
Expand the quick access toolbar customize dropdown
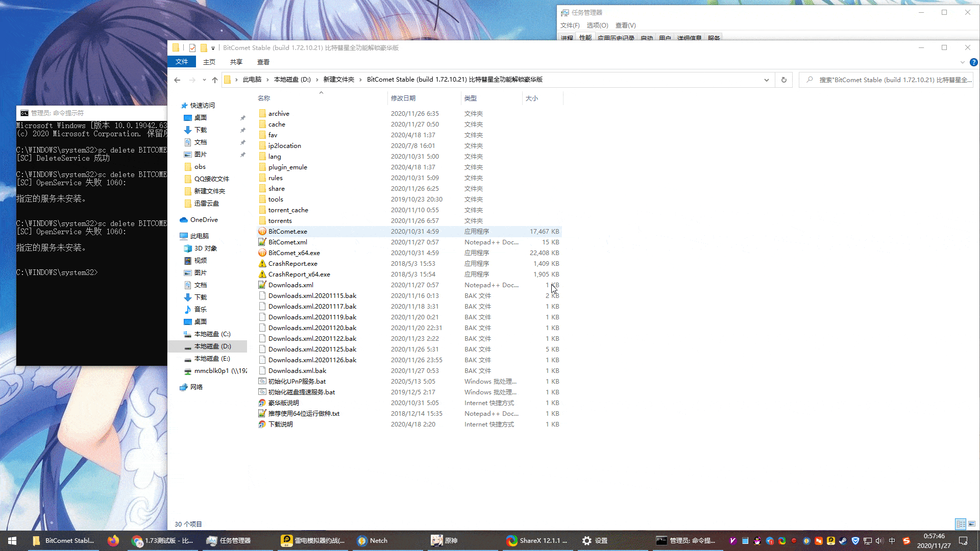(x=213, y=48)
